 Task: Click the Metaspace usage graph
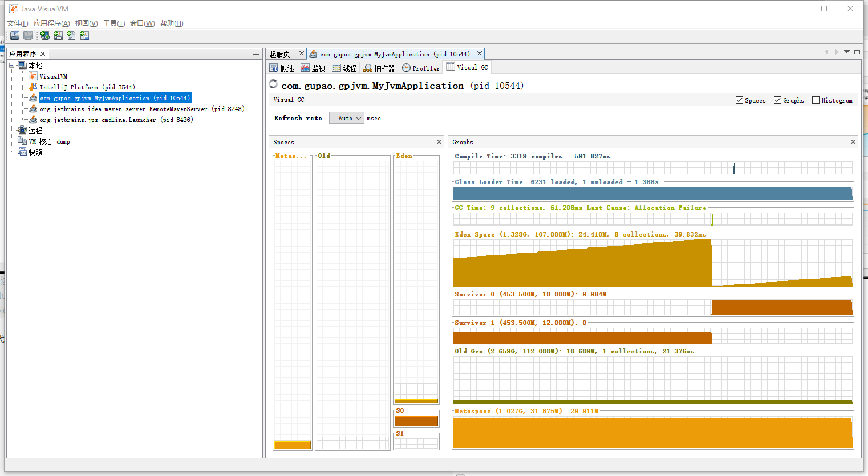(x=653, y=433)
